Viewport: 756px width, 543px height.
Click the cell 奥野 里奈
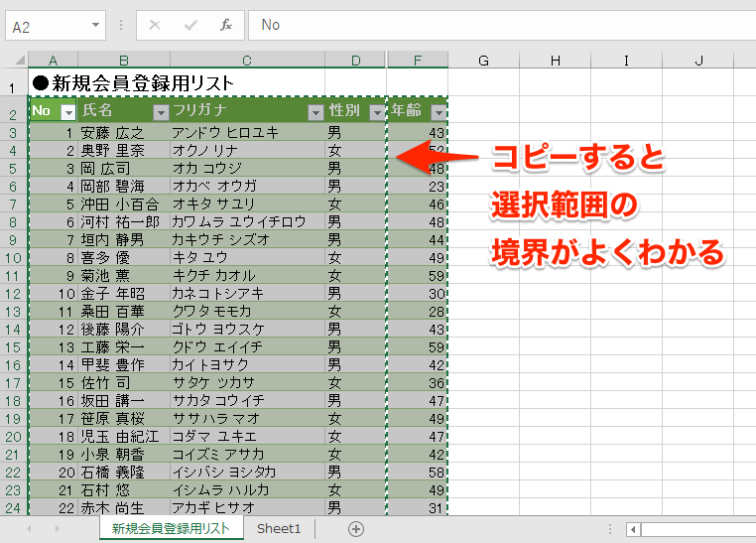124,150
